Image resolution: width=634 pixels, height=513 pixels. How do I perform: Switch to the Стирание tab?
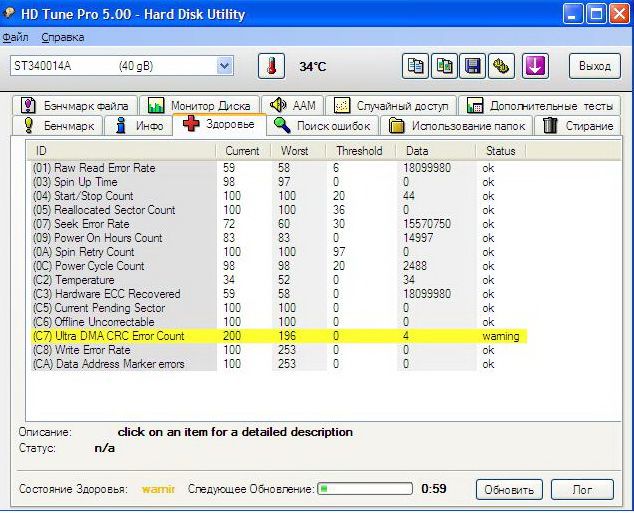577,125
